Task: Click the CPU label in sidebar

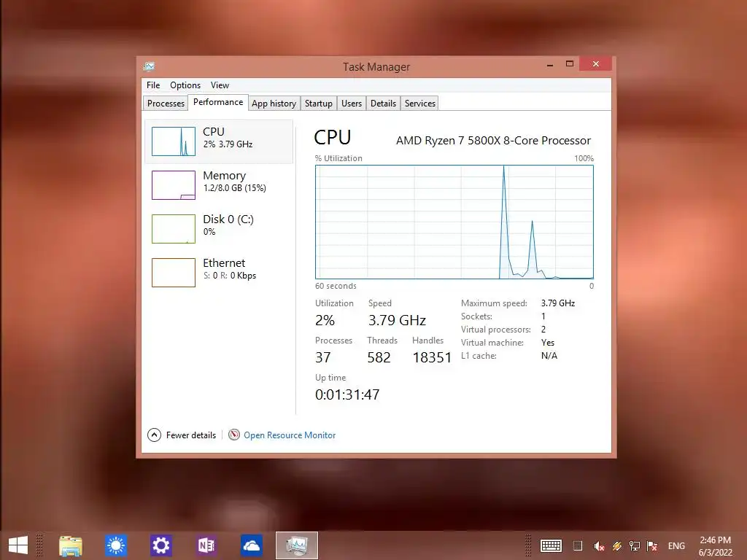Action: click(214, 132)
